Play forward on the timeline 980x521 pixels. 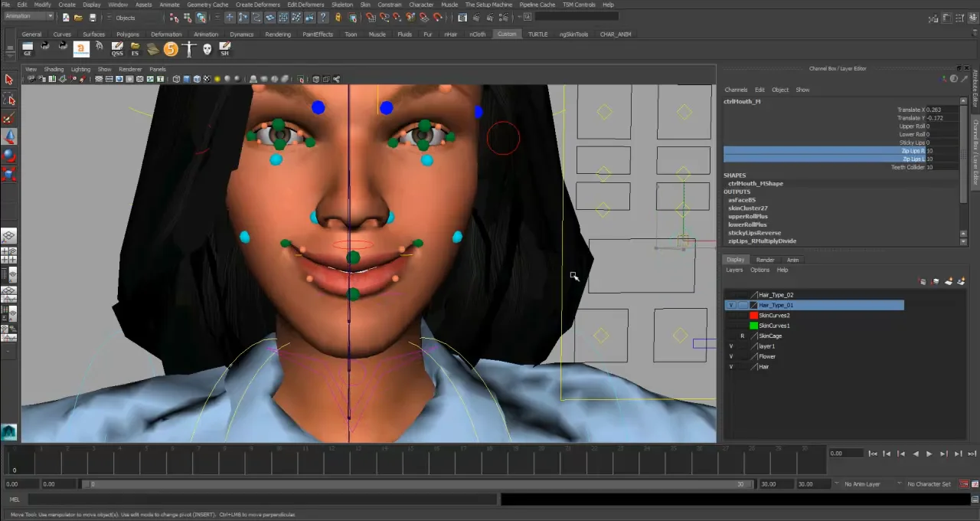(x=929, y=454)
